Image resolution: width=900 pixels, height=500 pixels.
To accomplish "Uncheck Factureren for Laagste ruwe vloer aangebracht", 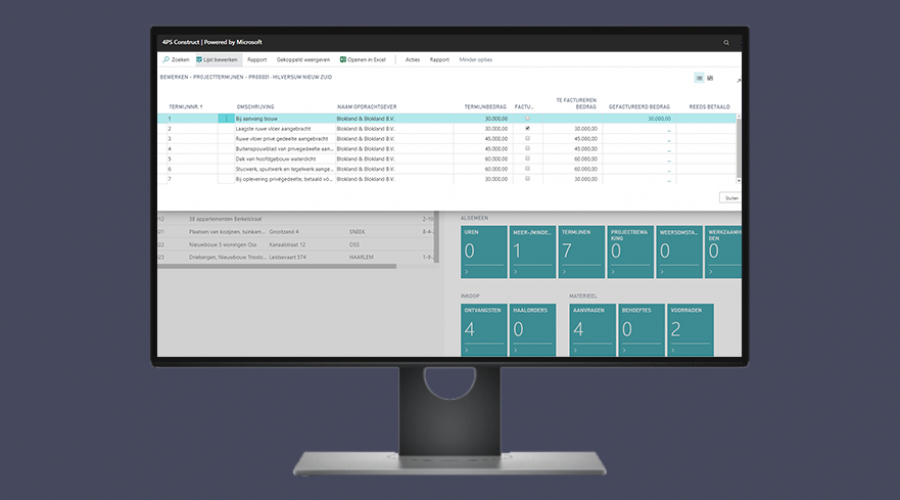I will tap(527, 129).
